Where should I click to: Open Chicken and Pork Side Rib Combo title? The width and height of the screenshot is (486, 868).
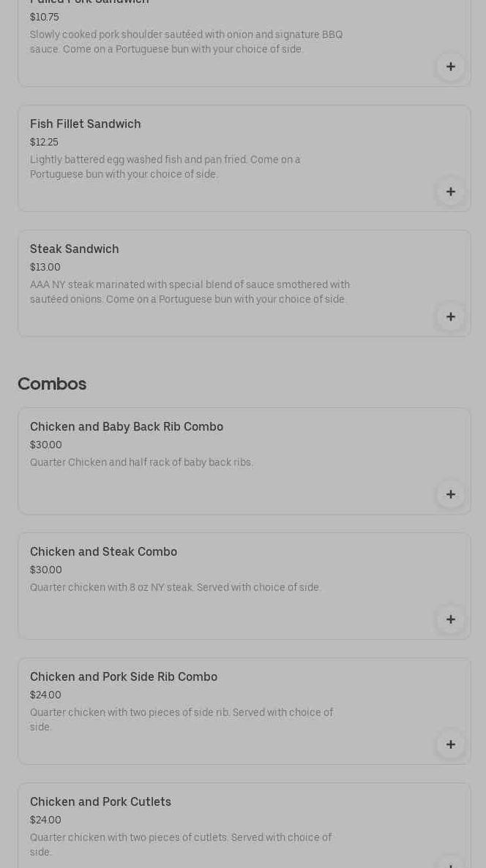coord(124,677)
